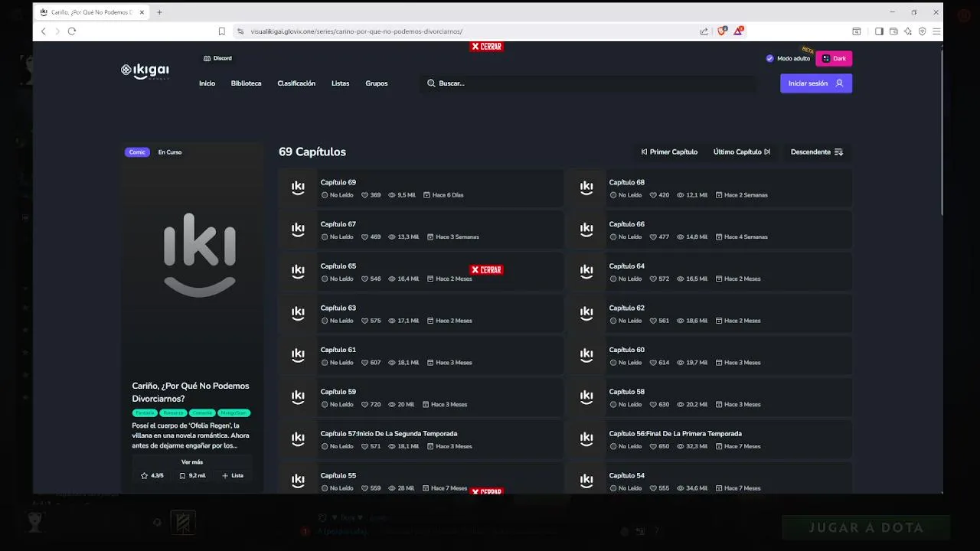Image resolution: width=980 pixels, height=551 pixels.
Task: Open Capítulo 68
Action: [626, 183]
